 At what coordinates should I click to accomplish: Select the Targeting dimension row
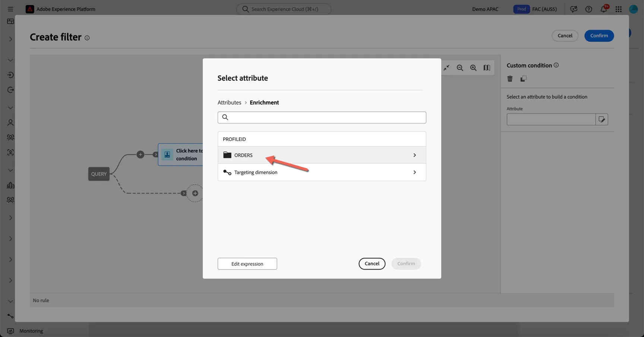pyautogui.click(x=322, y=172)
